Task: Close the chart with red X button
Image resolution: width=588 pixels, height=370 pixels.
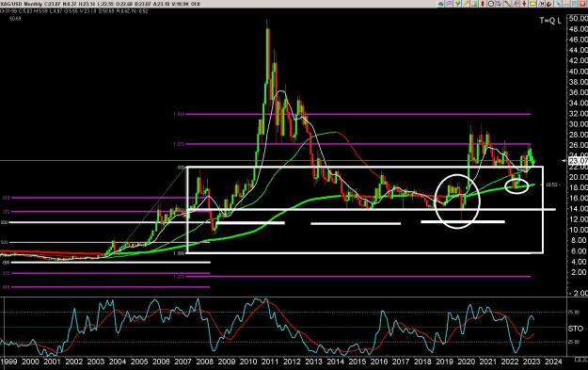Action: pyautogui.click(x=583, y=4)
